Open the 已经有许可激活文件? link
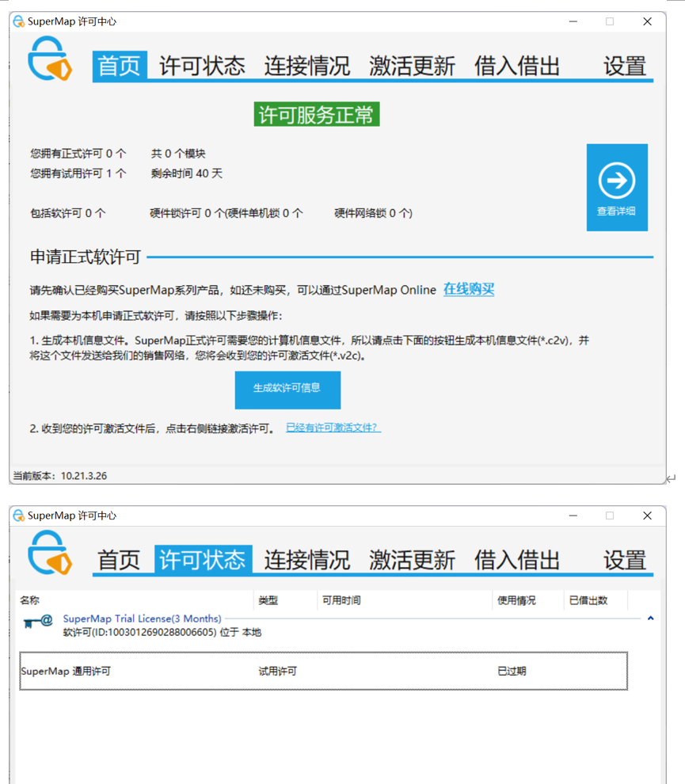685x784 pixels. [333, 428]
